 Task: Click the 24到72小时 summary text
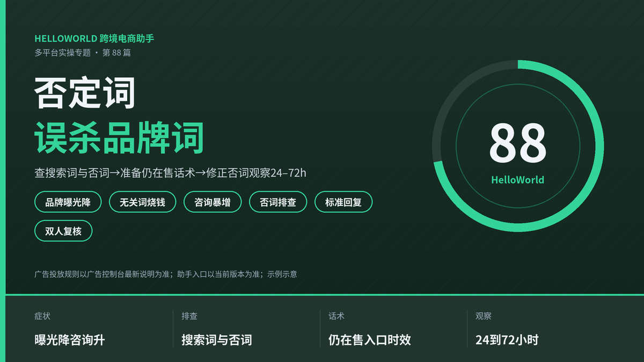tap(507, 340)
